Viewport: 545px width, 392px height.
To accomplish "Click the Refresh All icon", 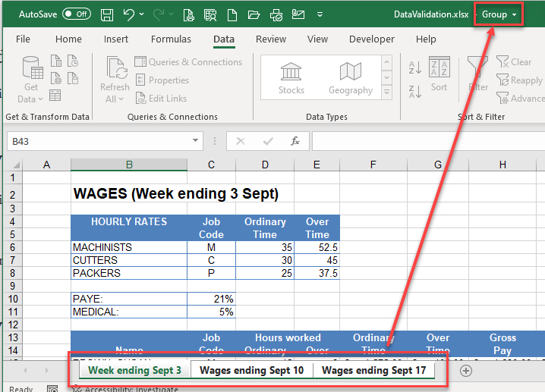I will click(x=116, y=67).
